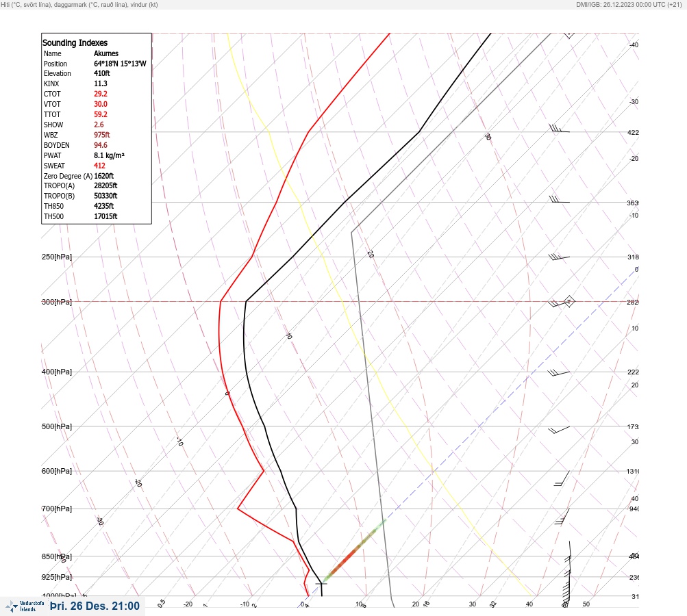This screenshot has width=687, height=616.
Task: Click the position value 64°18'N 15°13'W
Action: pyautogui.click(x=120, y=64)
